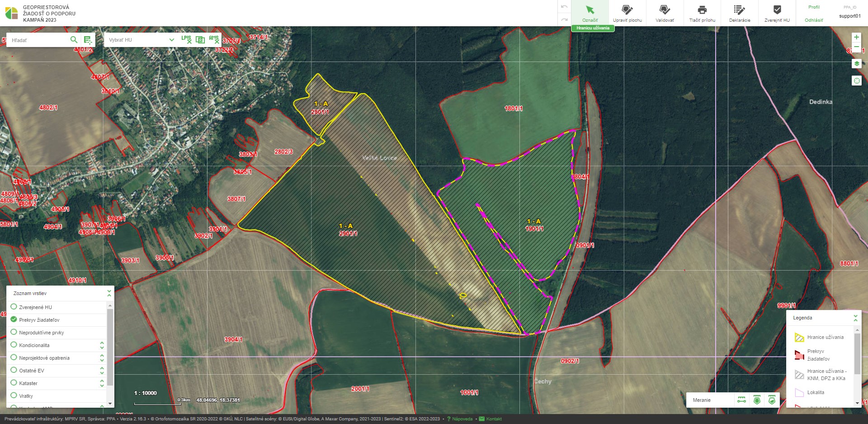Collapse the Zoznam vrstiev panel
The image size is (868, 424).
pos(109,293)
